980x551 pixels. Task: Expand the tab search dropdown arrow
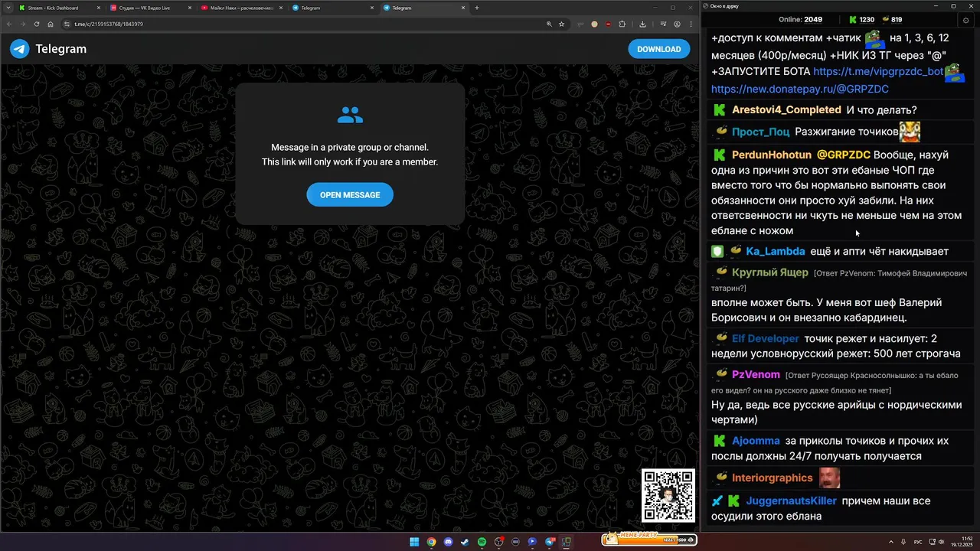7,8
